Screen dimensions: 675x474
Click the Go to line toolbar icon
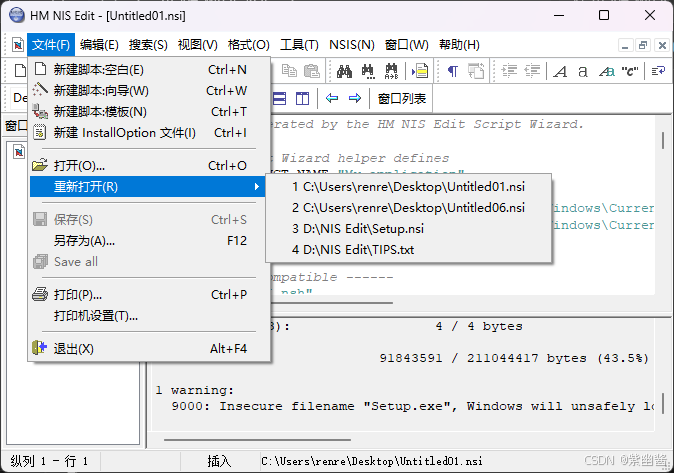(x=420, y=71)
